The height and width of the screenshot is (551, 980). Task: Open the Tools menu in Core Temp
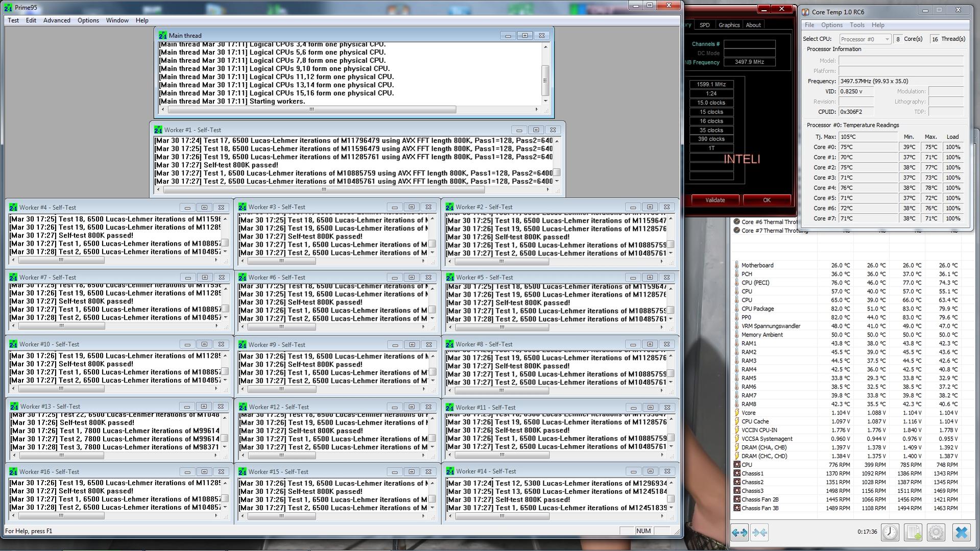tap(857, 25)
